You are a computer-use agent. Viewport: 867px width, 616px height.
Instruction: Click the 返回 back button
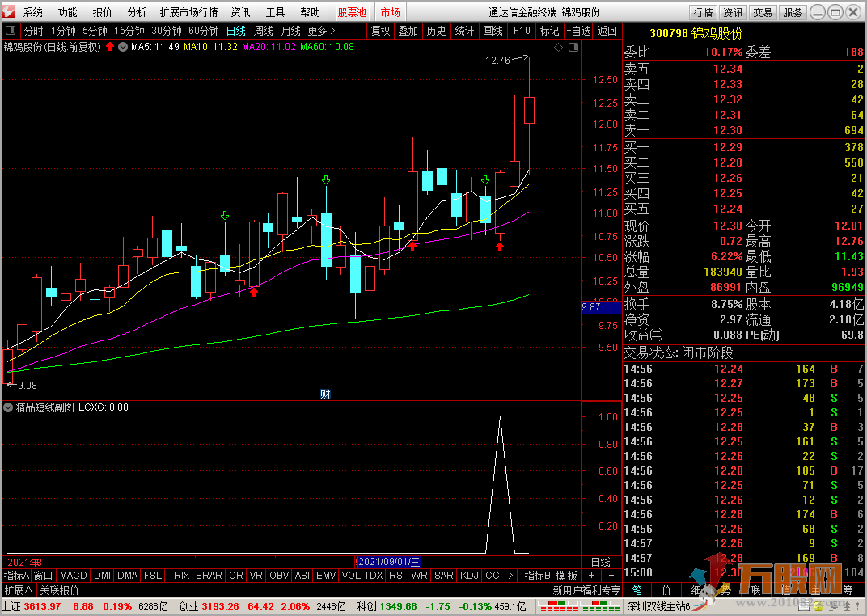[607, 31]
